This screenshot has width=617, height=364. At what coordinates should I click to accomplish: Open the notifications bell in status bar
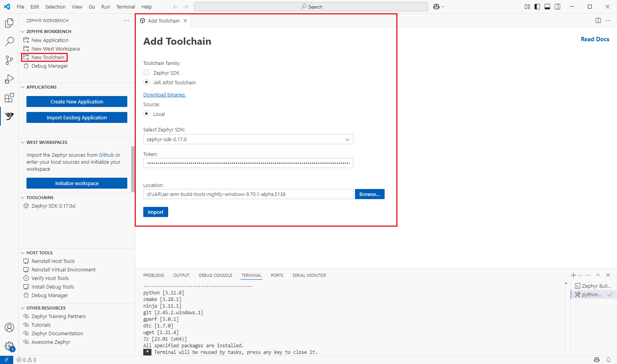[x=608, y=360]
